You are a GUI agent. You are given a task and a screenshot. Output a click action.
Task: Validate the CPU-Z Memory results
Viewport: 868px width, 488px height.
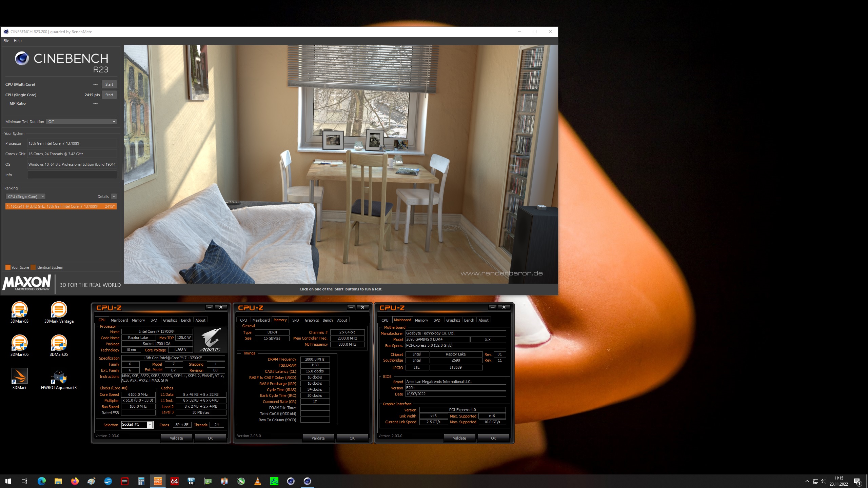click(318, 438)
